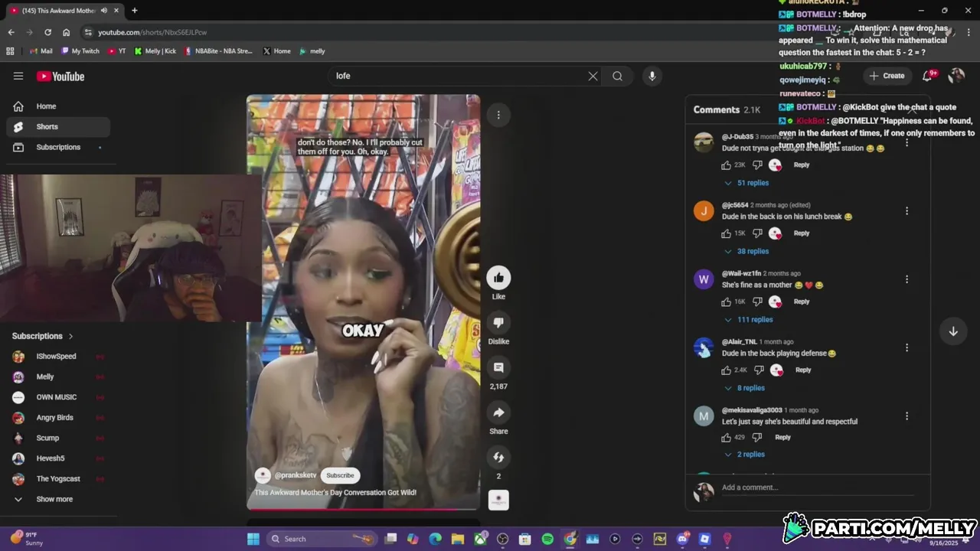Click the Windows taskbar Search box
This screenshot has height=551, width=980.
coord(322,539)
